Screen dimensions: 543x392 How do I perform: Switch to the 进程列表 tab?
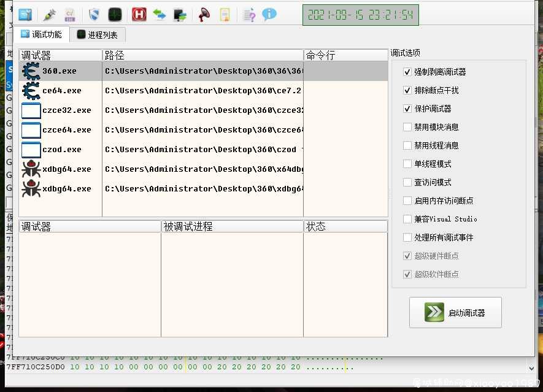click(98, 34)
